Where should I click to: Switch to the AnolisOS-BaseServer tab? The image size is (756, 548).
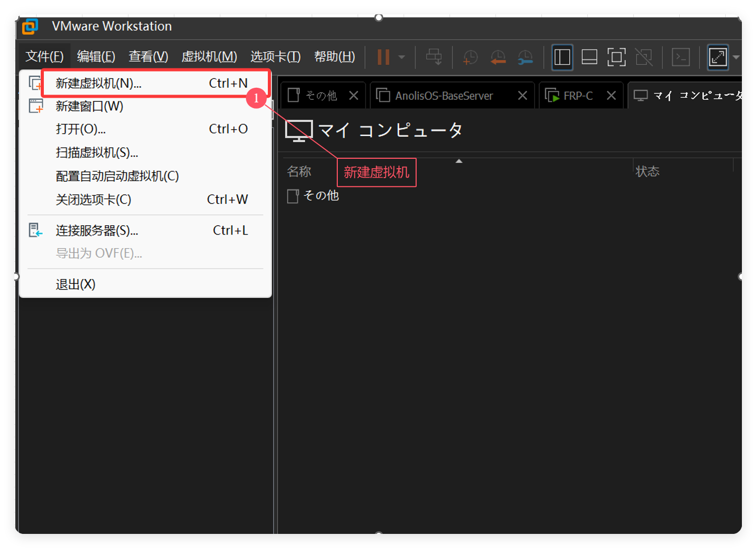point(444,96)
